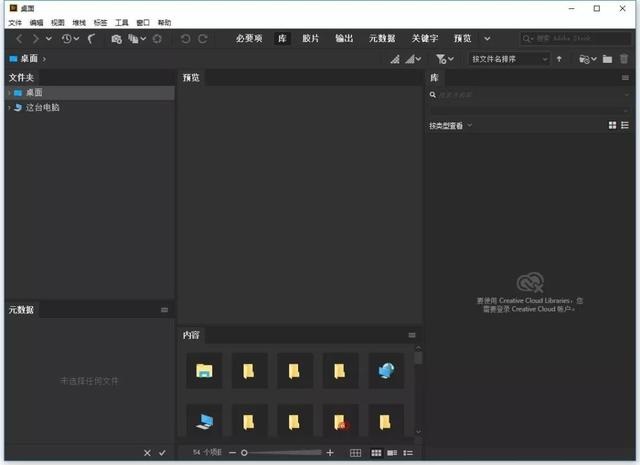Create a new folder icon
This screenshot has width=640, height=465.
(607, 59)
